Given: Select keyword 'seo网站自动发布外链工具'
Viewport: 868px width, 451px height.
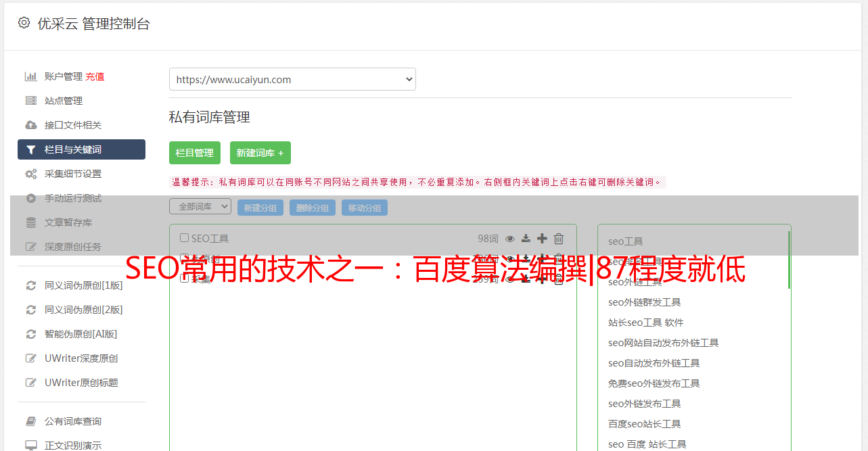Looking at the screenshot, I should click(664, 343).
